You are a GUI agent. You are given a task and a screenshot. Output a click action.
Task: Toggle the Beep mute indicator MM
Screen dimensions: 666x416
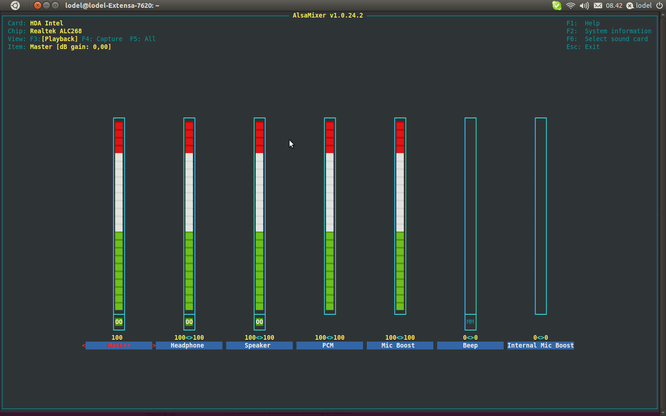[x=470, y=322]
